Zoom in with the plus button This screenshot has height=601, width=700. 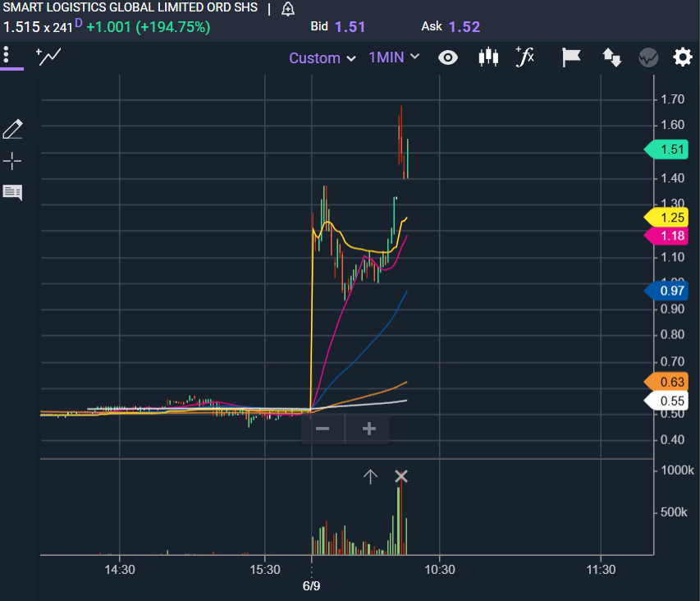click(x=368, y=429)
